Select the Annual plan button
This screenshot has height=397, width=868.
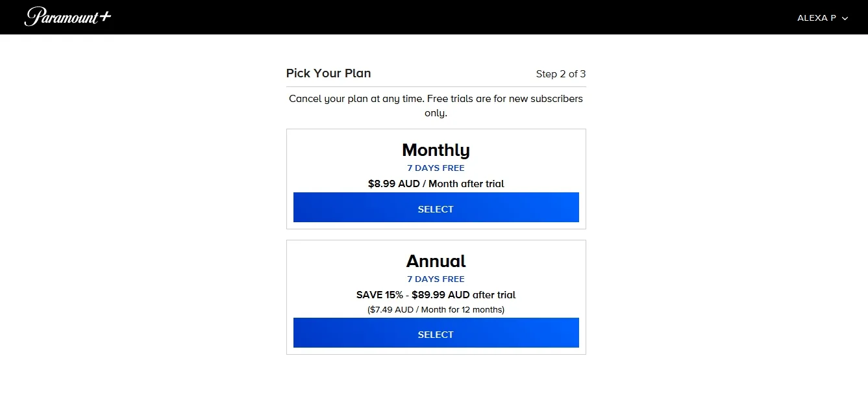[436, 333]
